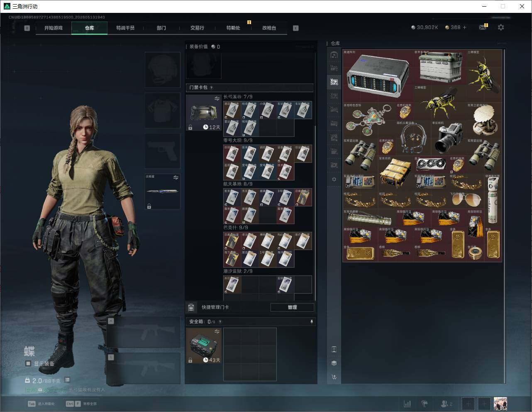Select the 本地特色首饰 jewelry item
This screenshot has width=532, height=412.
[369, 120]
